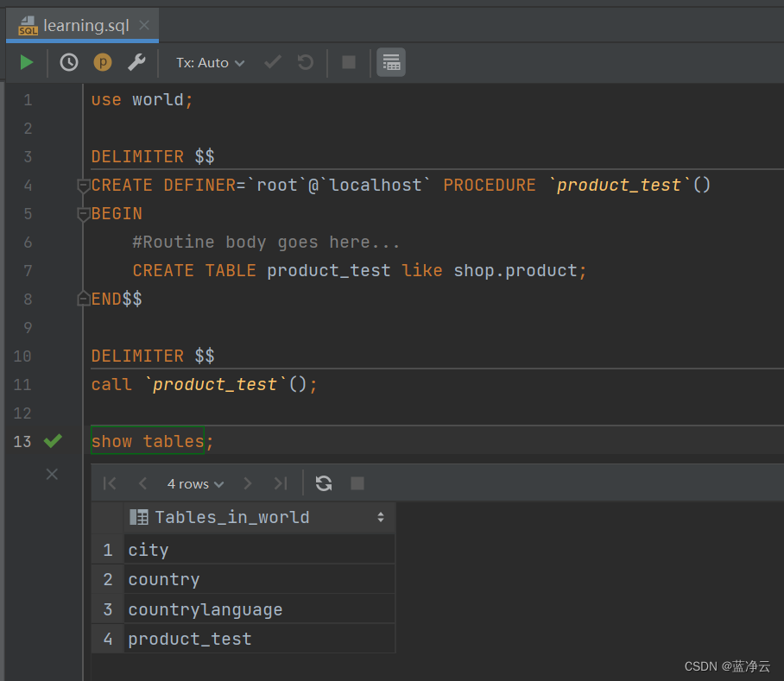Open the playground 'p' session icon

pyautogui.click(x=103, y=62)
